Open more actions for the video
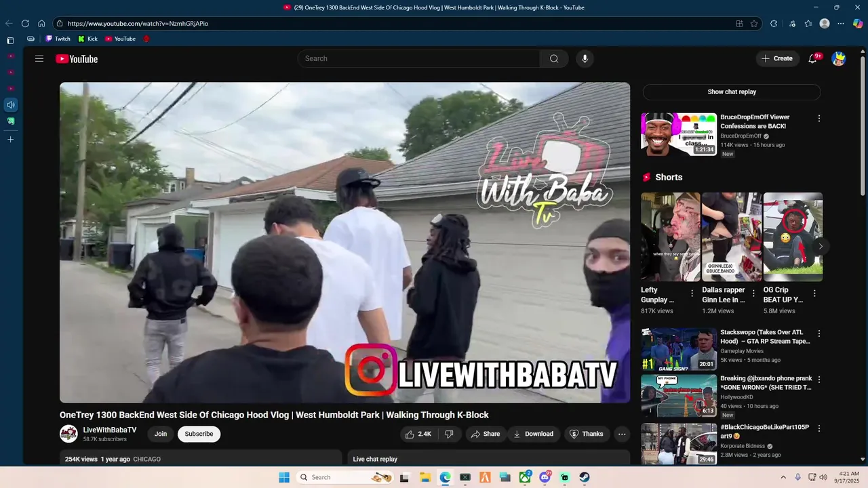 click(622, 434)
